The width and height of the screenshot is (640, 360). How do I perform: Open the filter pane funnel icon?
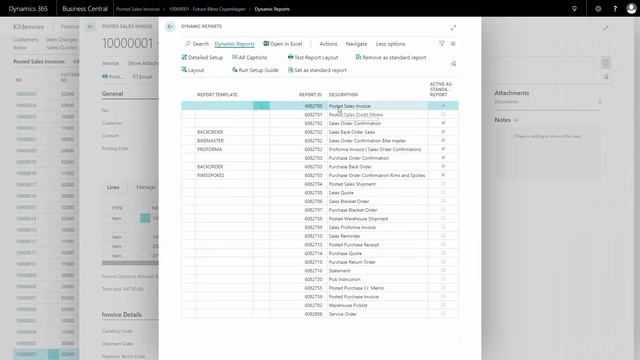point(442,43)
